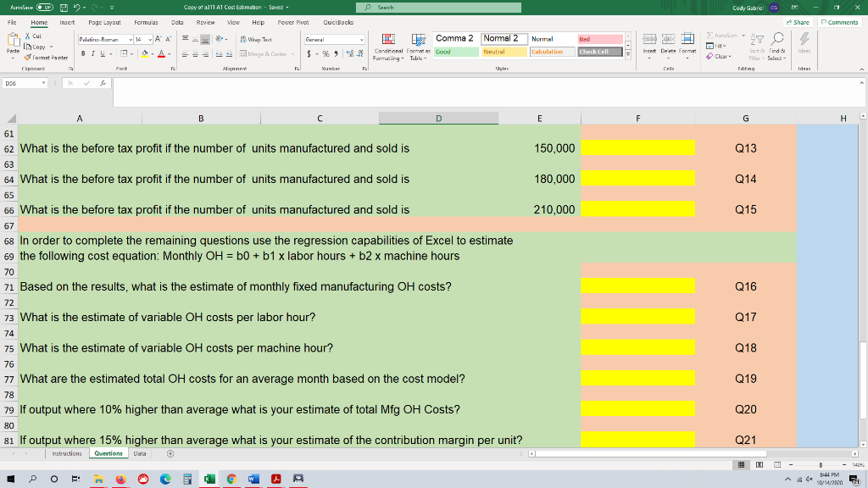Add a new sheet with plus icon
Image resolution: width=868 pixels, height=488 pixels.
(170, 454)
